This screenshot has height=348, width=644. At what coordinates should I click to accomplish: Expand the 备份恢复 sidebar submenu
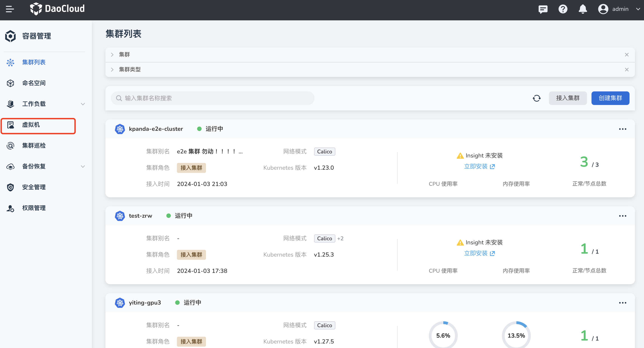83,167
